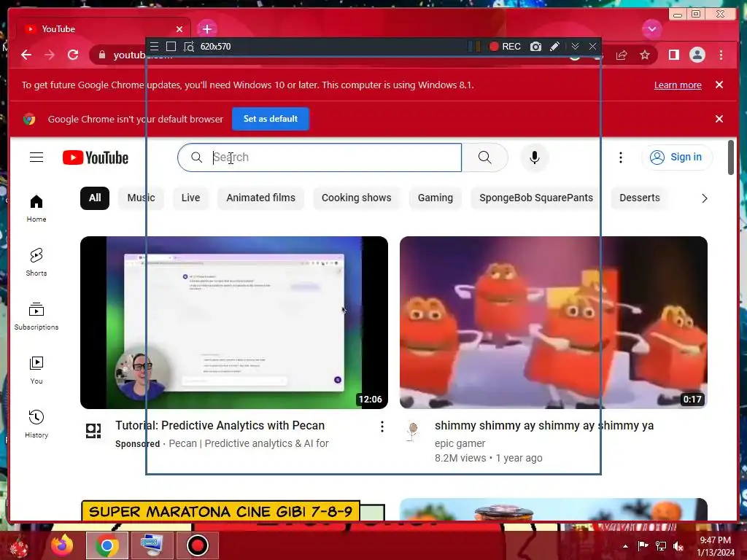This screenshot has height=560, width=747.
Task: Go back with the browser back arrow
Action: [x=26, y=55]
